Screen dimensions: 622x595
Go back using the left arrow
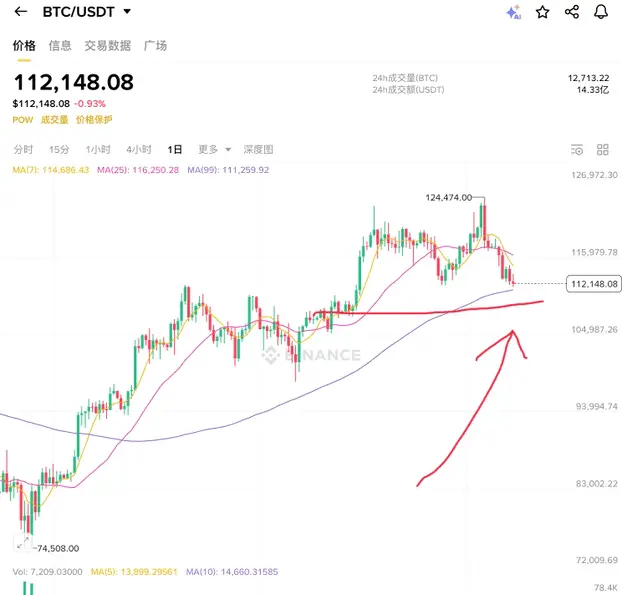click(x=21, y=12)
